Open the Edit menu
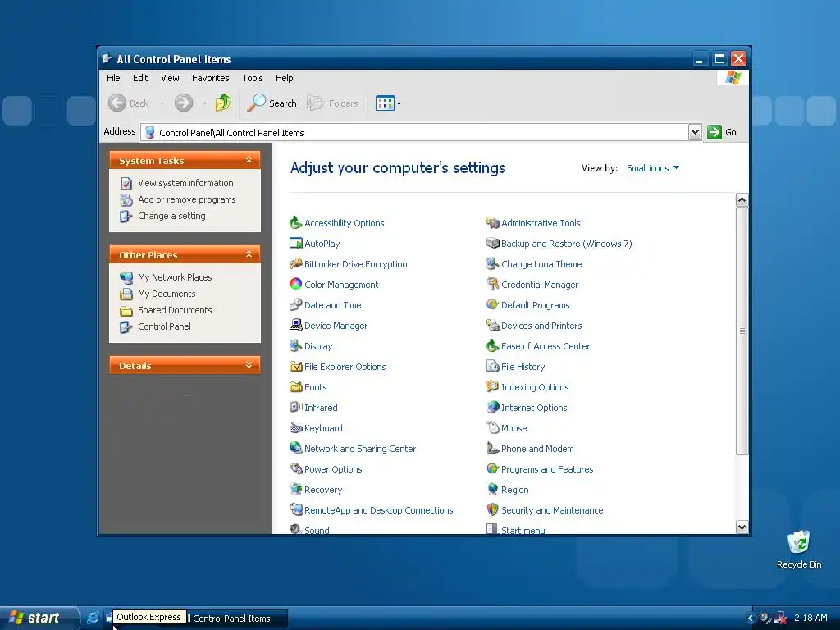 point(140,78)
